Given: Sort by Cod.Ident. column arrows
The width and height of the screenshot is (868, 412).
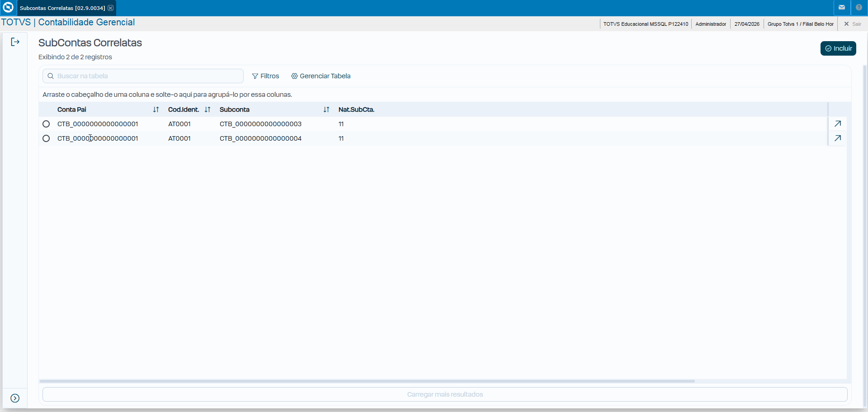Looking at the screenshot, I should 208,109.
